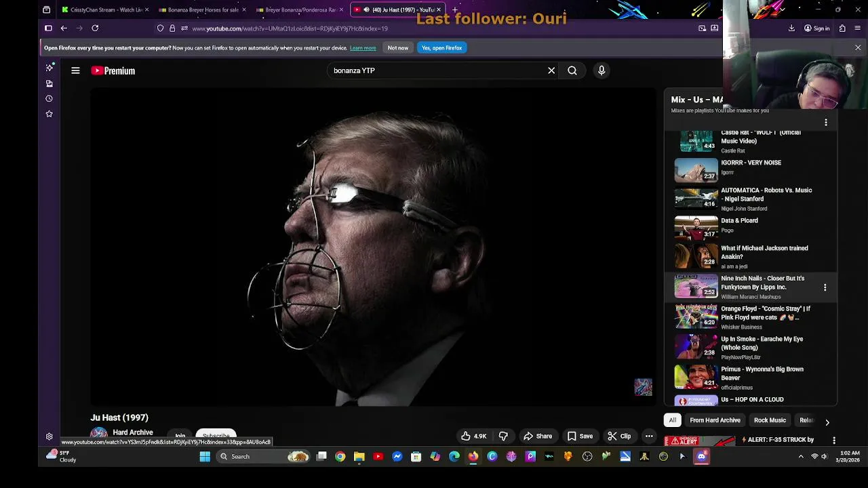Play Primus - Wynonna's Big Brown Beaver
This screenshot has width=868, height=488.
(751, 378)
